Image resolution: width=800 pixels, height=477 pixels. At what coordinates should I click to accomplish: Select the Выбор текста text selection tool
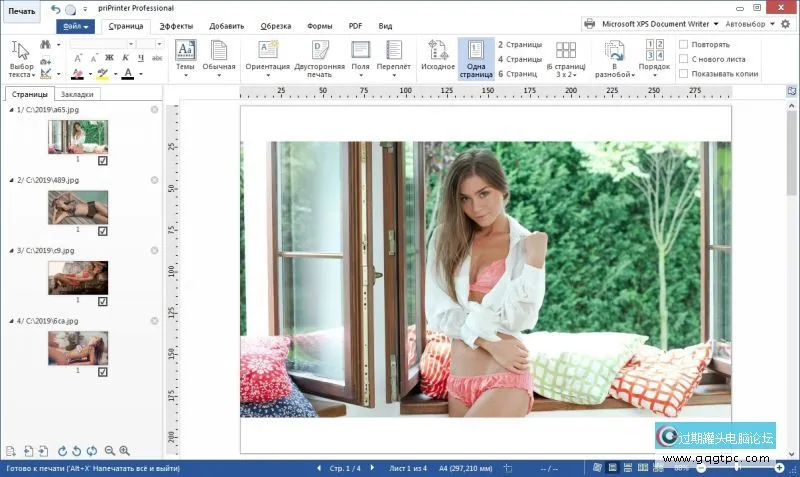[x=21, y=60]
